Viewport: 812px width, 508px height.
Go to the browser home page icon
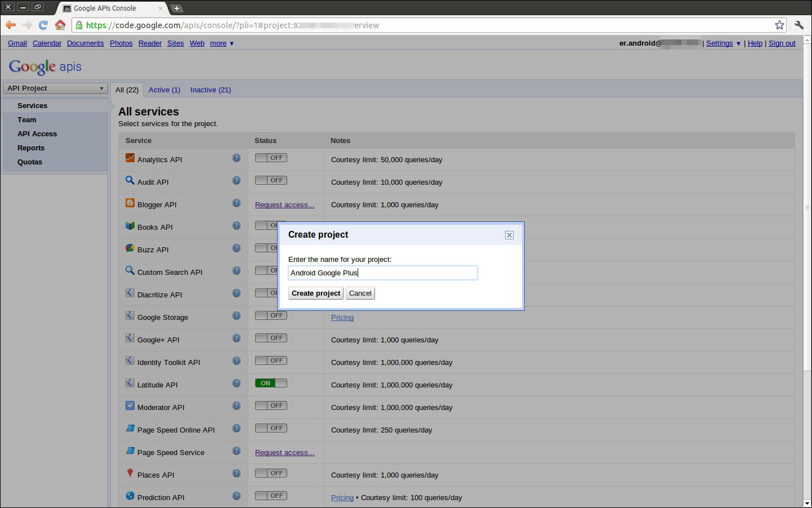pyautogui.click(x=60, y=25)
